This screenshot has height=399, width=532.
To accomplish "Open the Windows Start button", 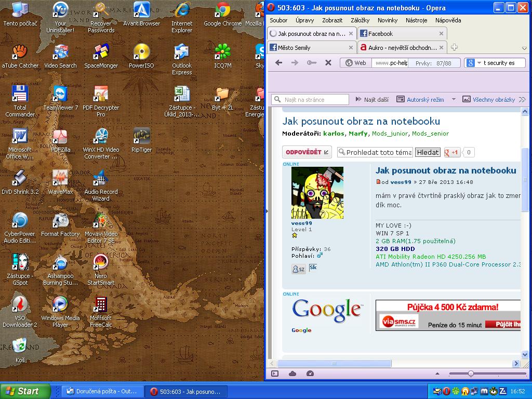I will coord(25,391).
